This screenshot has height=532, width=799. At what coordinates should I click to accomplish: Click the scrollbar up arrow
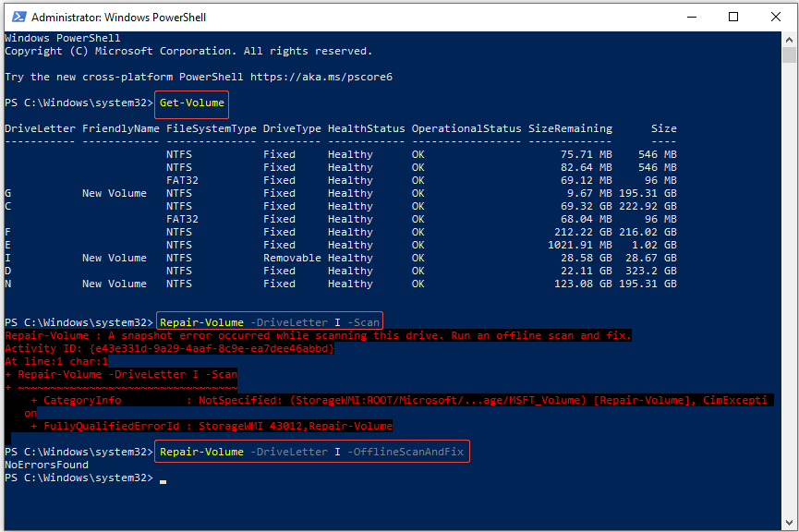(x=790, y=38)
